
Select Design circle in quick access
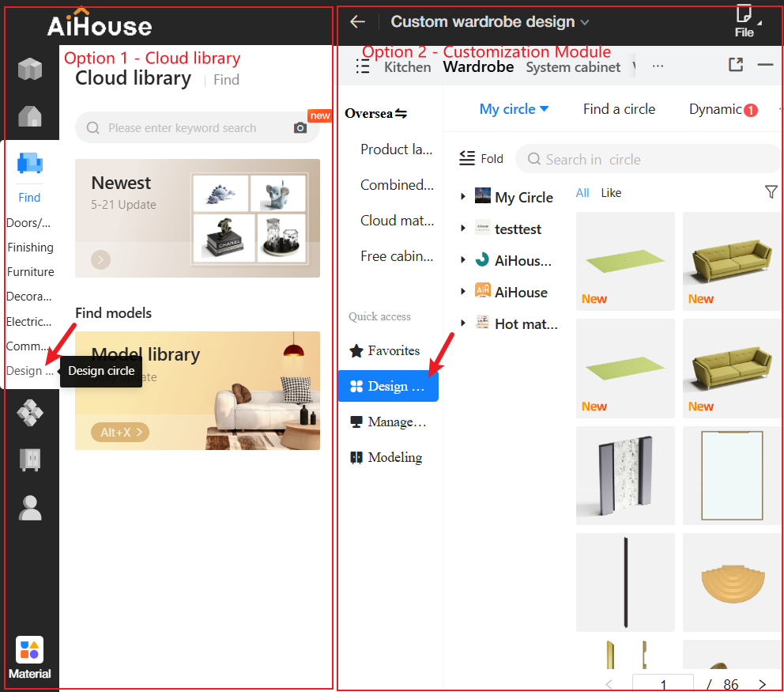(388, 386)
